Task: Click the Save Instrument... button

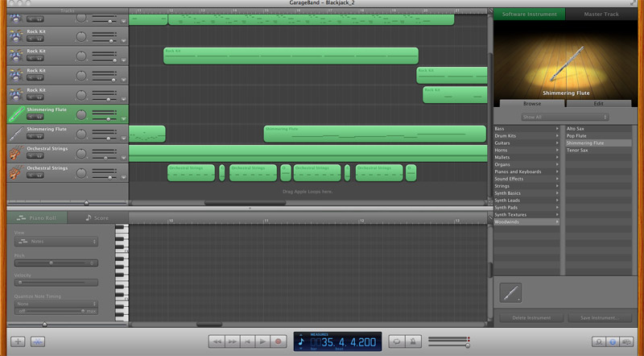Action: coord(600,318)
